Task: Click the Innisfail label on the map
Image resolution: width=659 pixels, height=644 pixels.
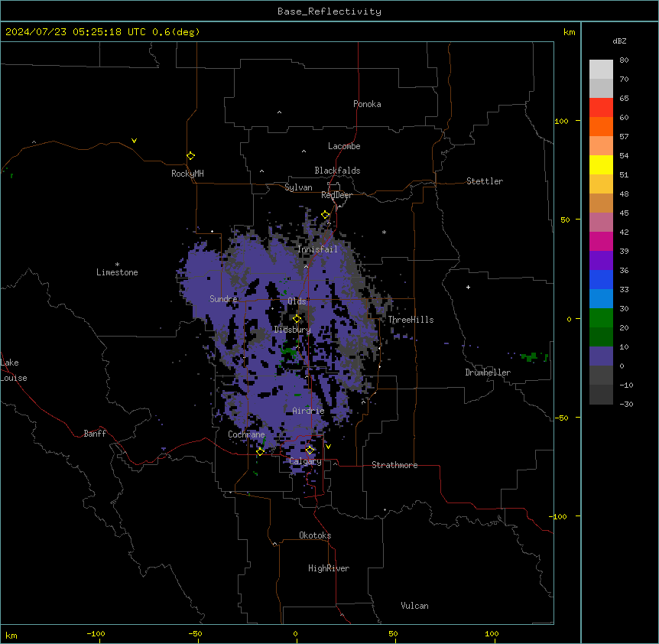Action: (317, 249)
